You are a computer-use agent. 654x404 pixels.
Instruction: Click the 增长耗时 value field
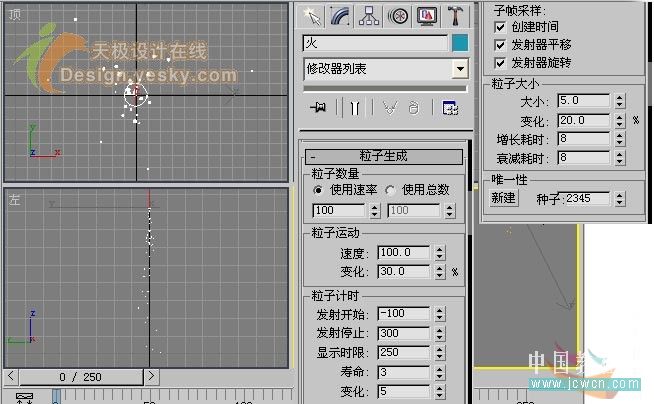584,139
